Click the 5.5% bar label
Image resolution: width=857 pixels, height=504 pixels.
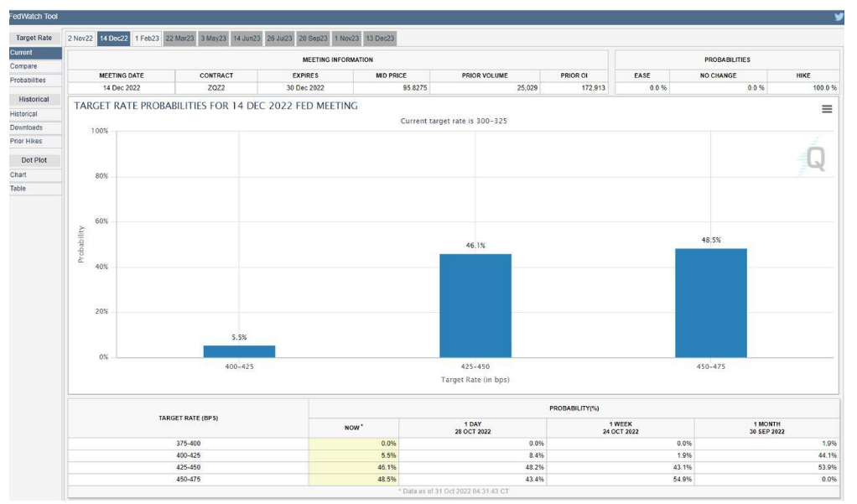[239, 337]
